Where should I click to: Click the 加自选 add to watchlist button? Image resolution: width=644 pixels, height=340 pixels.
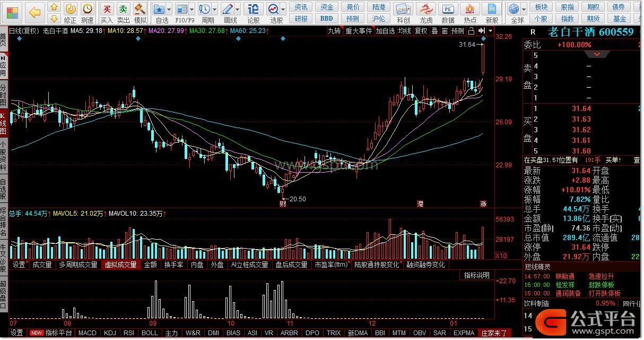point(385,31)
